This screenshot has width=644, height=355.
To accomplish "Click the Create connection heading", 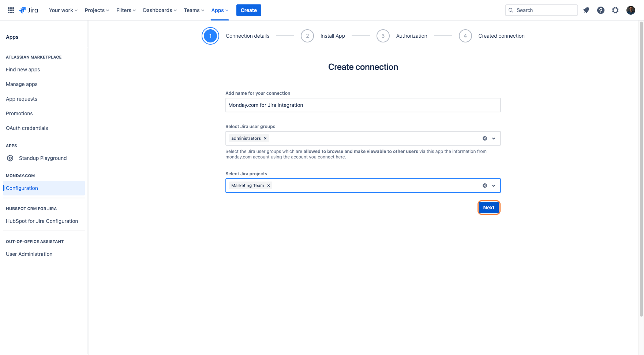I will (x=363, y=67).
